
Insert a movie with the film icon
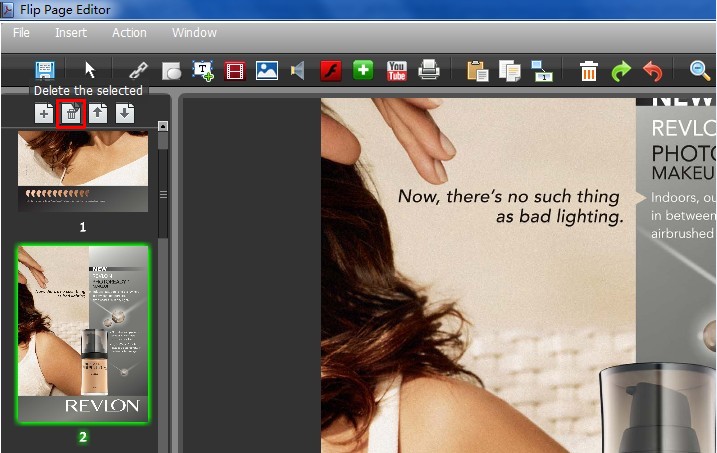coord(235,71)
